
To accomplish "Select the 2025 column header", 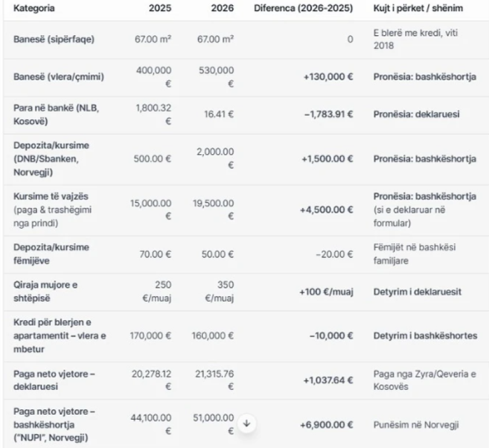I will [x=161, y=9].
